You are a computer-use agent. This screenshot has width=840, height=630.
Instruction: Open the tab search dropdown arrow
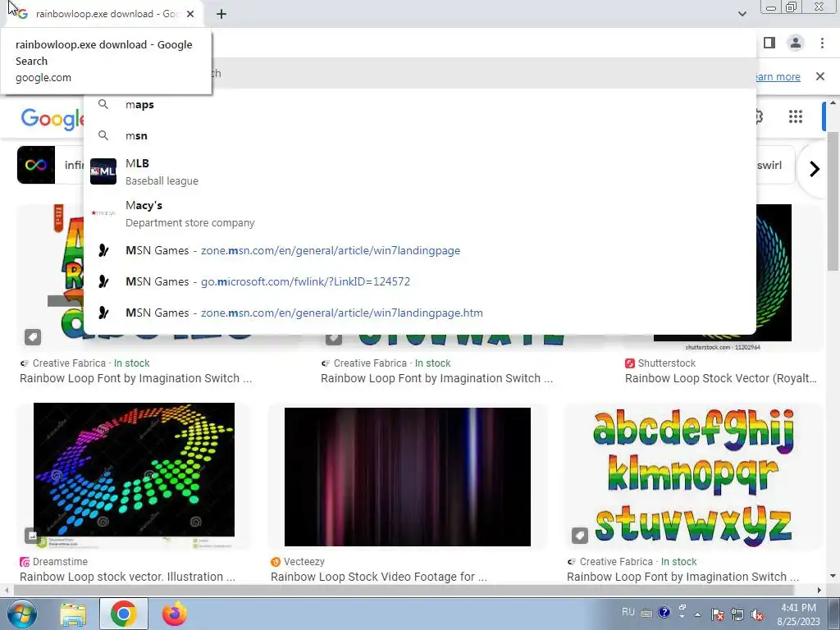click(742, 14)
